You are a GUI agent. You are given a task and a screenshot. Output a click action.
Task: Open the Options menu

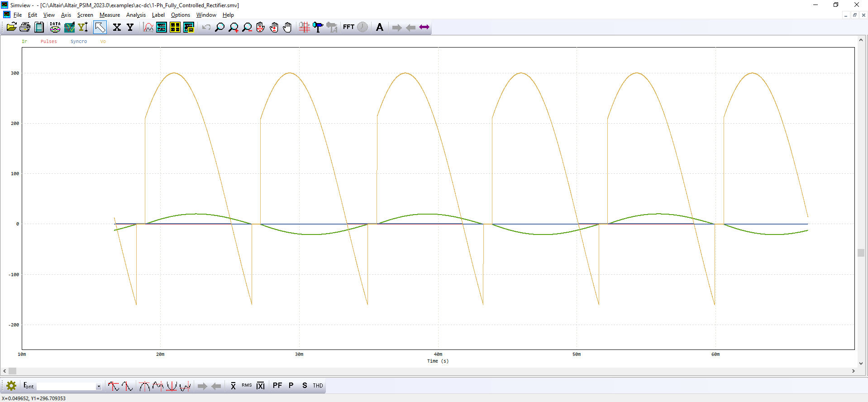pos(181,15)
